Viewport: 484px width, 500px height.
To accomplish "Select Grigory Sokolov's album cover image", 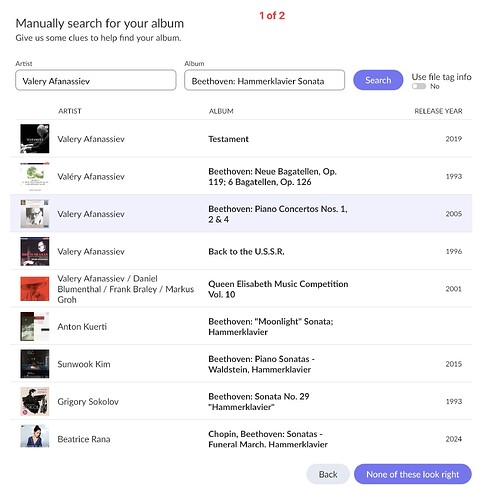I will pos(35,401).
